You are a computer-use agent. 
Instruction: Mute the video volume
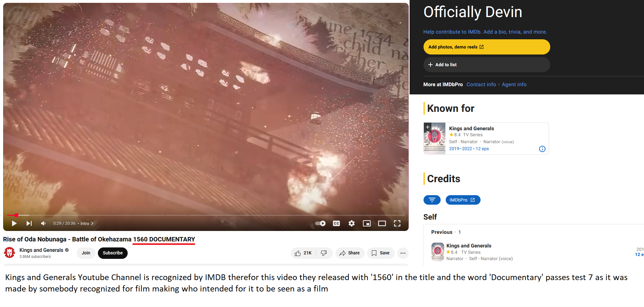click(x=43, y=223)
